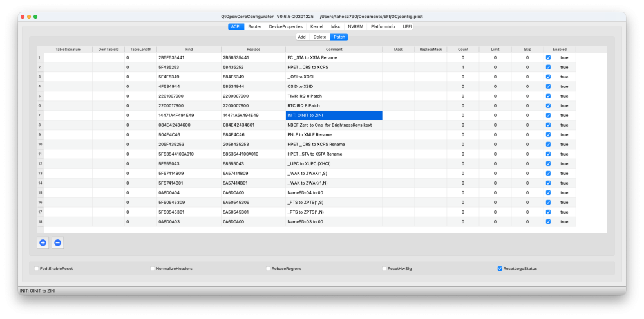Enable the NormalizeHeaders checkbox
Screen dimensions: 644x319
pyautogui.click(x=153, y=269)
